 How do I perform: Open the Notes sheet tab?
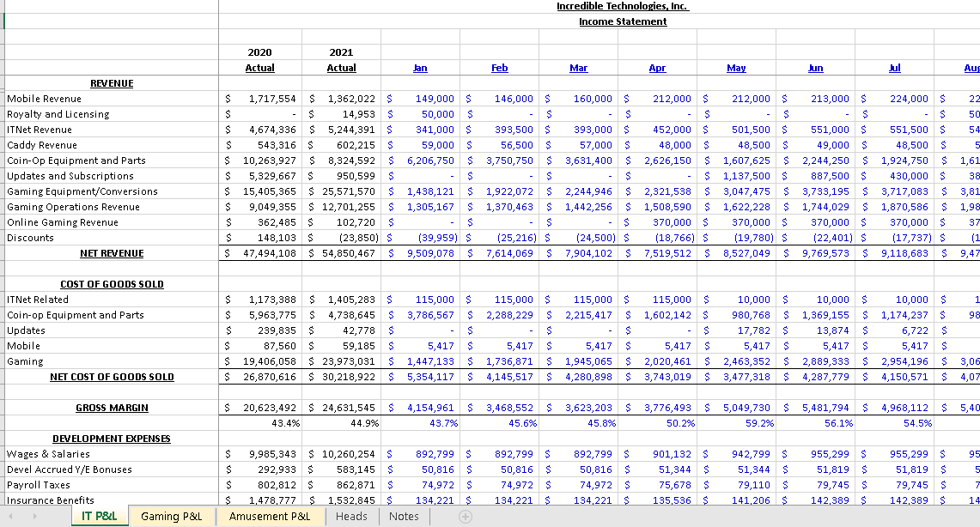coord(404,517)
